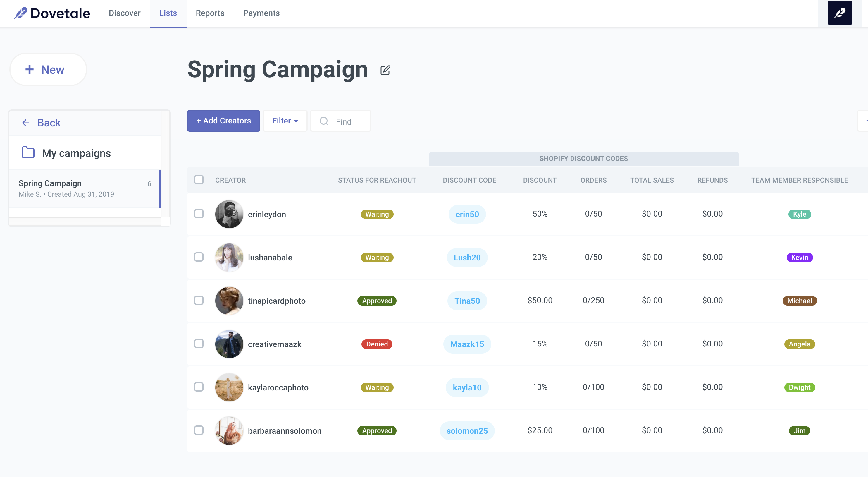Open the Filter dropdown
The image size is (868, 477).
click(x=285, y=121)
